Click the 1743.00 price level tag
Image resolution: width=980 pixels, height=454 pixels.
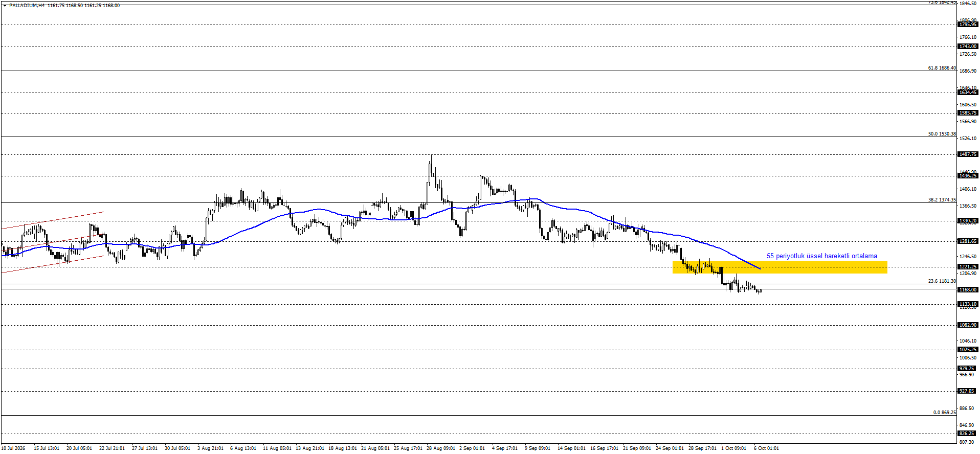pos(968,47)
